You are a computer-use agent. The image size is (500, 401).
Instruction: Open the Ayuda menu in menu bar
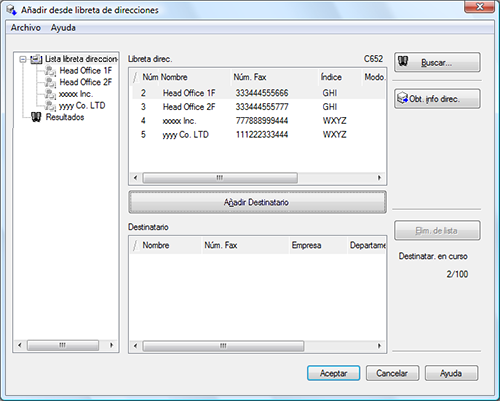[63, 28]
